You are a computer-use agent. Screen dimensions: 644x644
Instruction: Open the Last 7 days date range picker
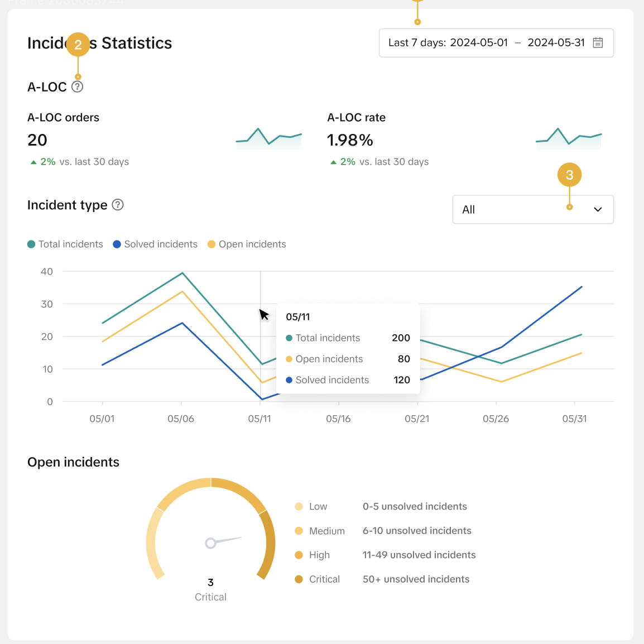496,43
